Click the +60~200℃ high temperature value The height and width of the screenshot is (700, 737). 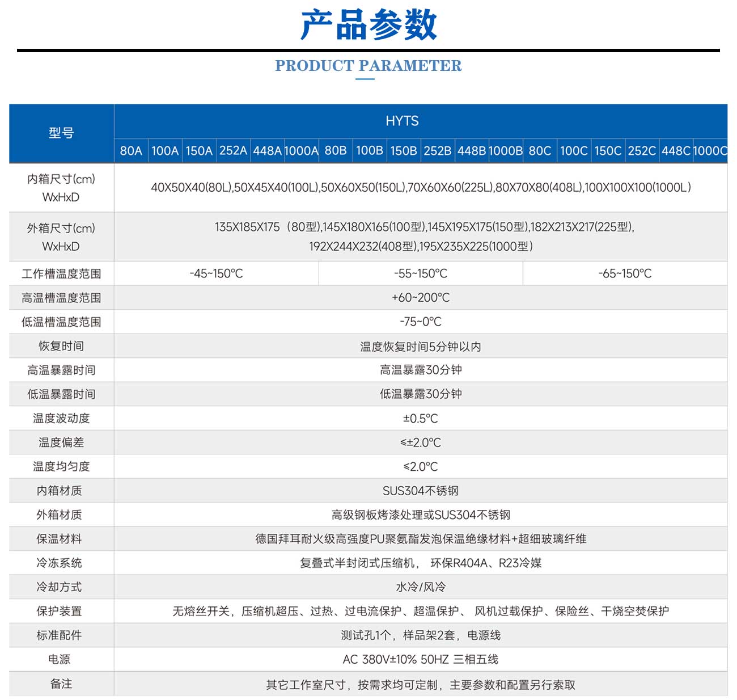pyautogui.click(x=421, y=298)
